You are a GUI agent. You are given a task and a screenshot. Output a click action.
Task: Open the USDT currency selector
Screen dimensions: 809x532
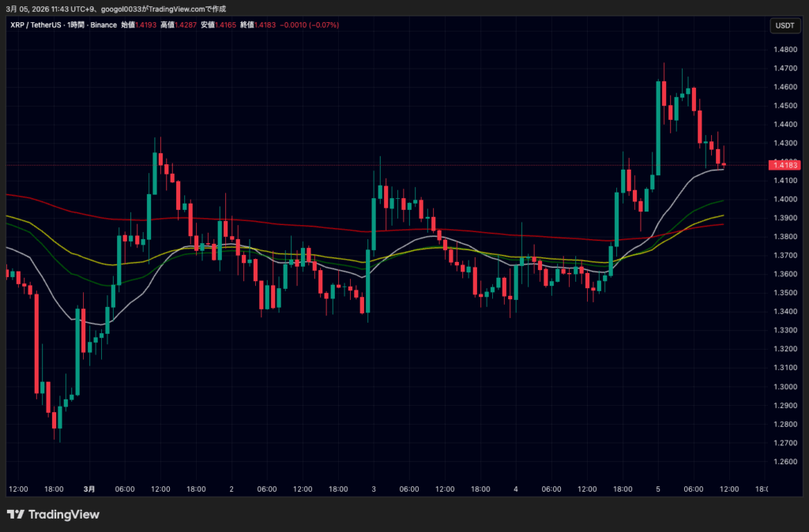point(785,25)
